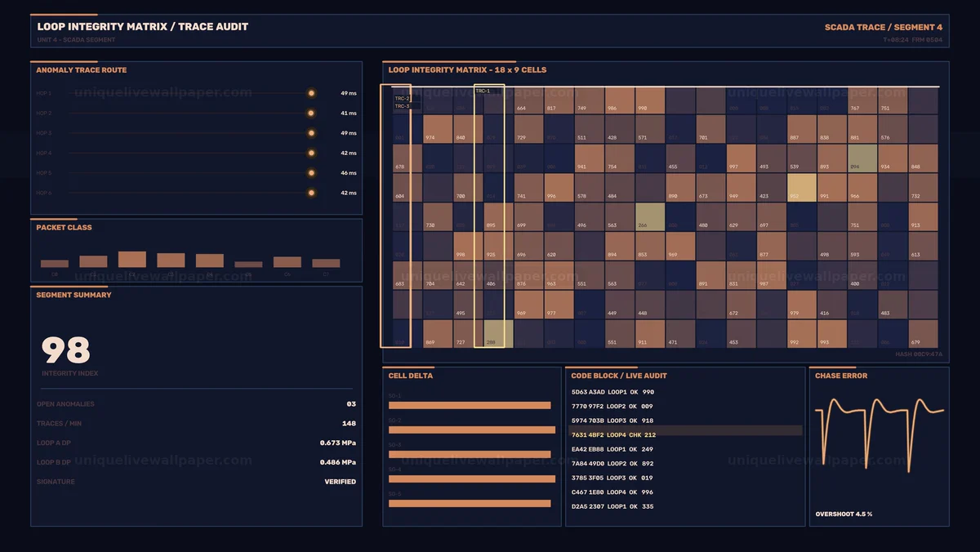
Task: Select matrix cell 683
Action: 408,275
